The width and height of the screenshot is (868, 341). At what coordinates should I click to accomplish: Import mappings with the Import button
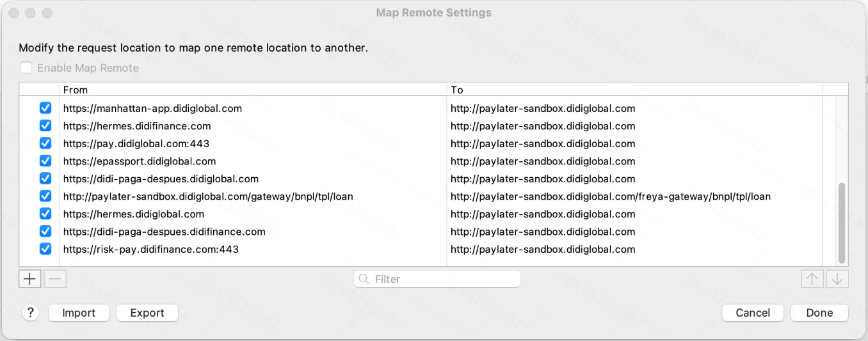click(x=79, y=313)
